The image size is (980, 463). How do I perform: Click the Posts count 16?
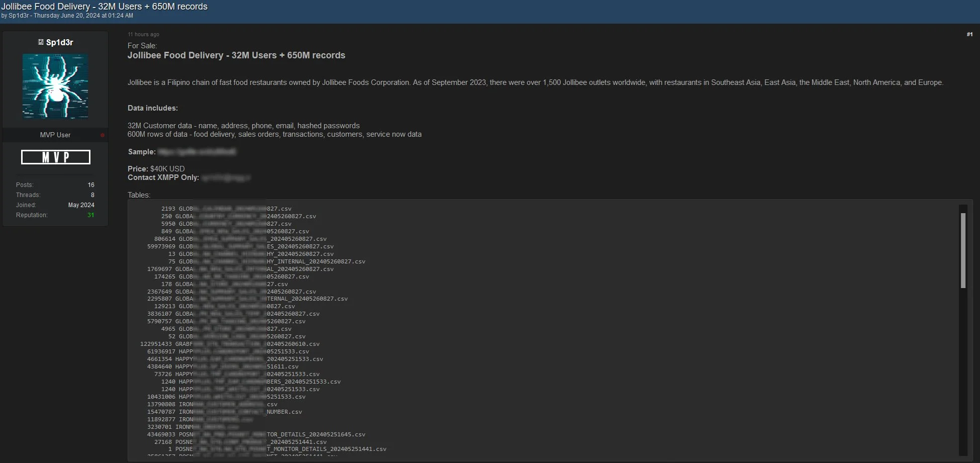[x=91, y=185]
